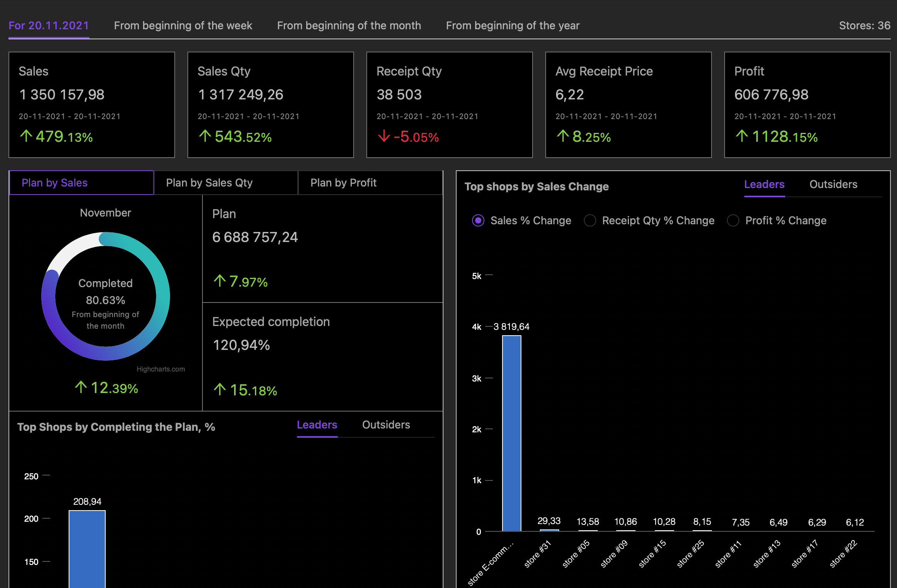Show Outsiders in Completing the Plan chart

(386, 425)
